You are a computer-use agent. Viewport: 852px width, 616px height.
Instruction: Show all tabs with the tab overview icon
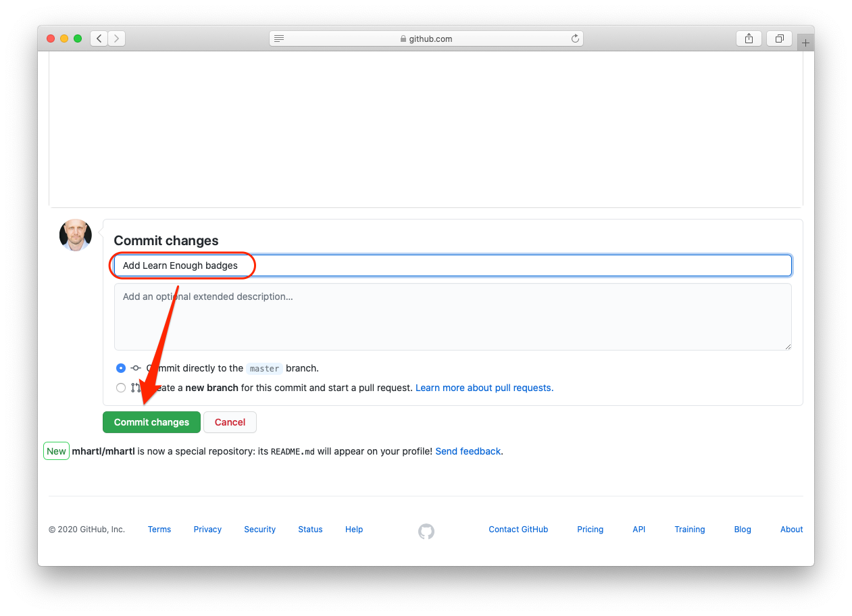click(779, 38)
